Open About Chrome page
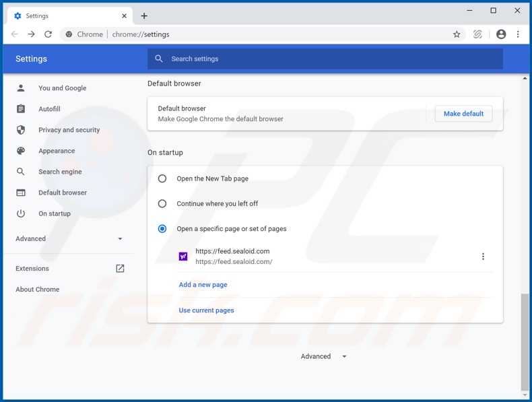532x402 pixels. [37, 290]
